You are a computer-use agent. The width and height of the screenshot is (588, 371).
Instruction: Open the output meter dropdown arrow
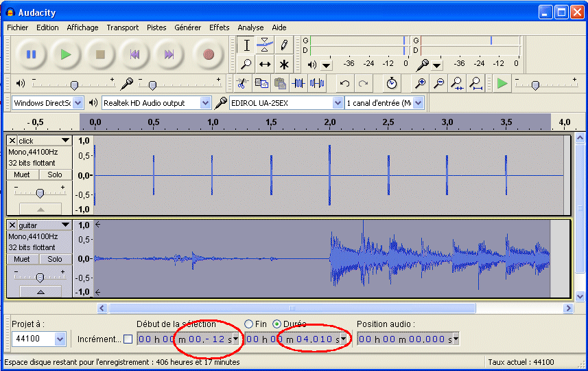[x=327, y=66]
